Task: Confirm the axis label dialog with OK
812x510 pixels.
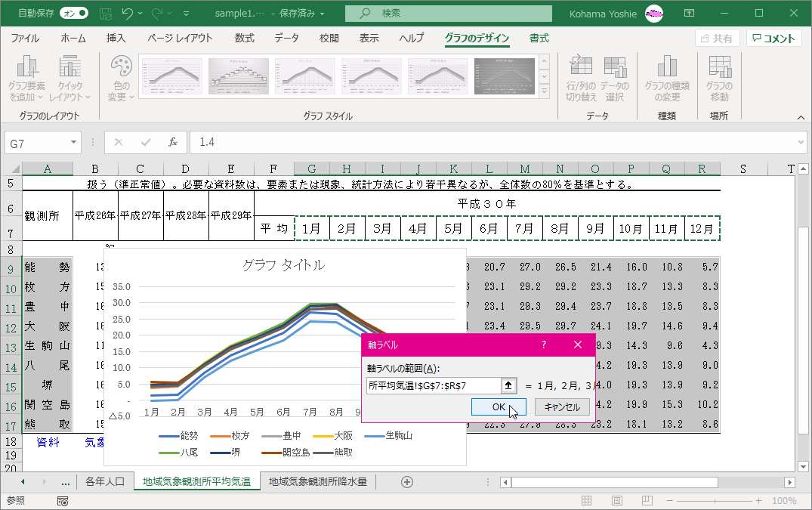Action: [x=499, y=406]
